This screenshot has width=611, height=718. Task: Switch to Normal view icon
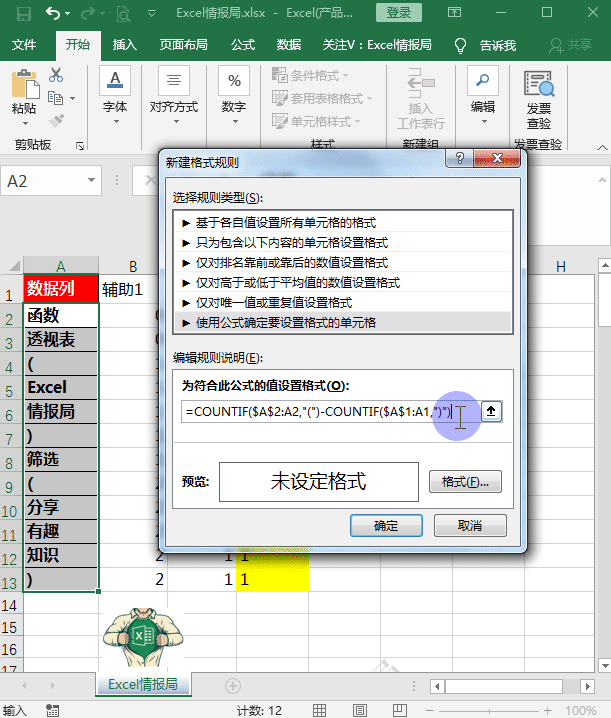tap(319, 710)
